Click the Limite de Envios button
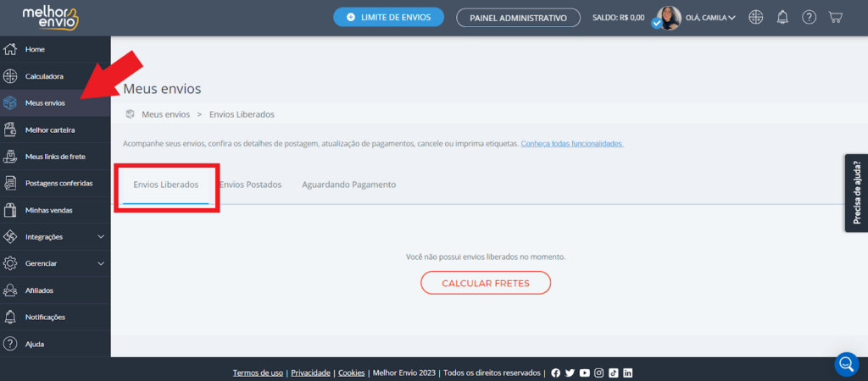This screenshot has width=868, height=381. click(x=388, y=17)
